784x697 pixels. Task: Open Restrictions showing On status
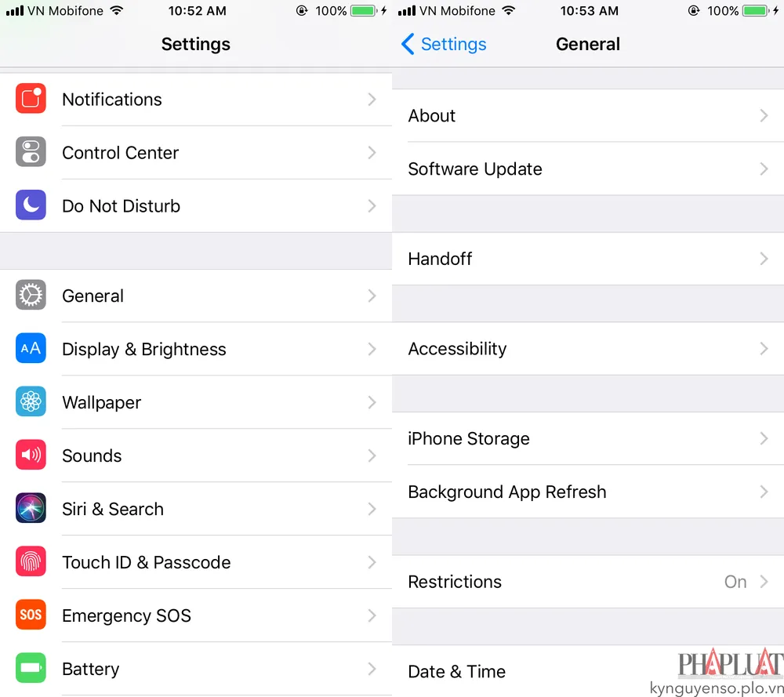click(x=588, y=582)
